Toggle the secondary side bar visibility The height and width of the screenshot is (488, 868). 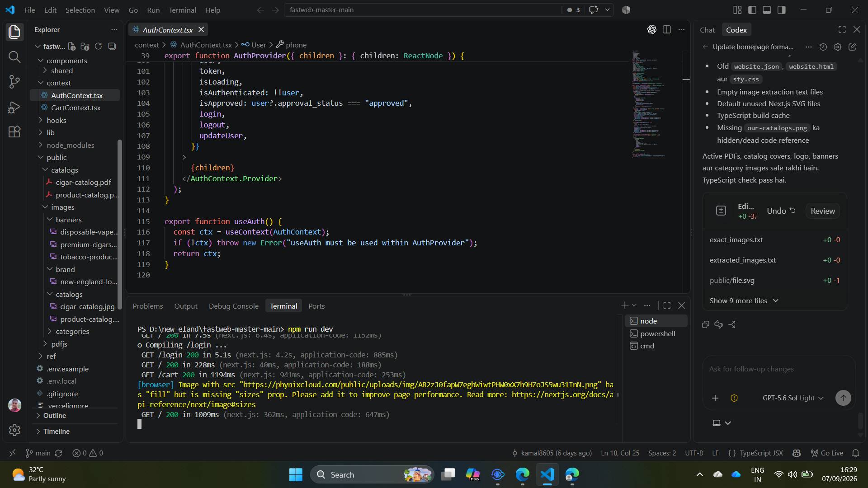pyautogui.click(x=781, y=10)
